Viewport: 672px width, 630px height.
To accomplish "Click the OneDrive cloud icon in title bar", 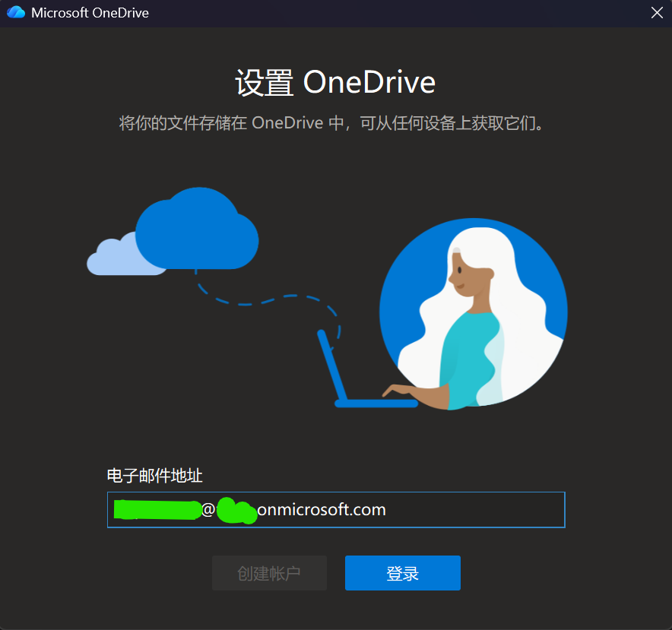I will [x=16, y=12].
